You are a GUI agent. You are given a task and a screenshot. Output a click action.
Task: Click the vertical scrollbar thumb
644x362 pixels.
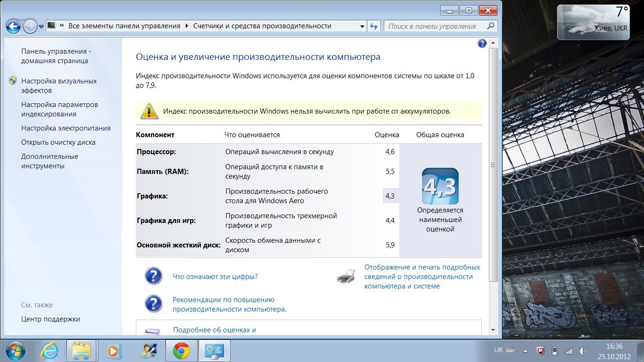coord(493,165)
